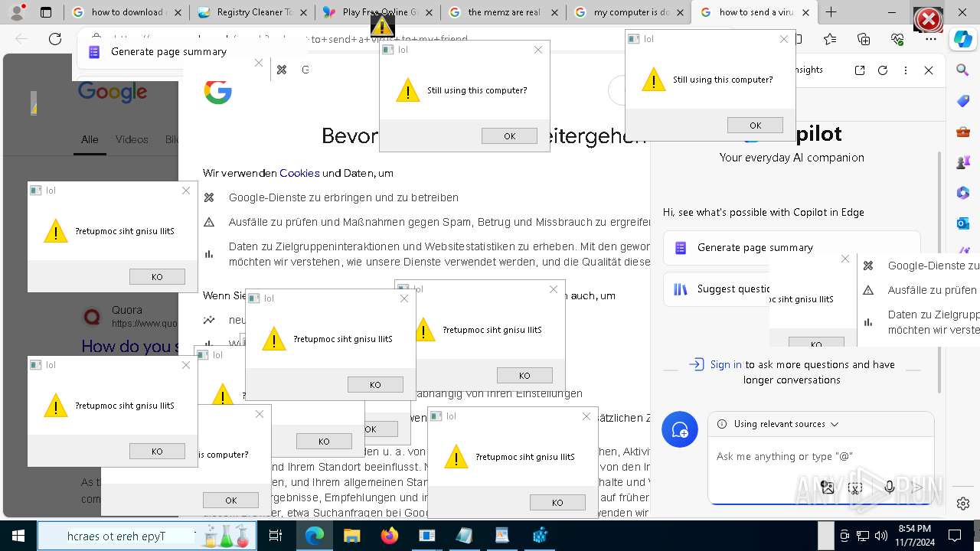Open a new browser tab
This screenshot has height=551, width=980.
(831, 12)
